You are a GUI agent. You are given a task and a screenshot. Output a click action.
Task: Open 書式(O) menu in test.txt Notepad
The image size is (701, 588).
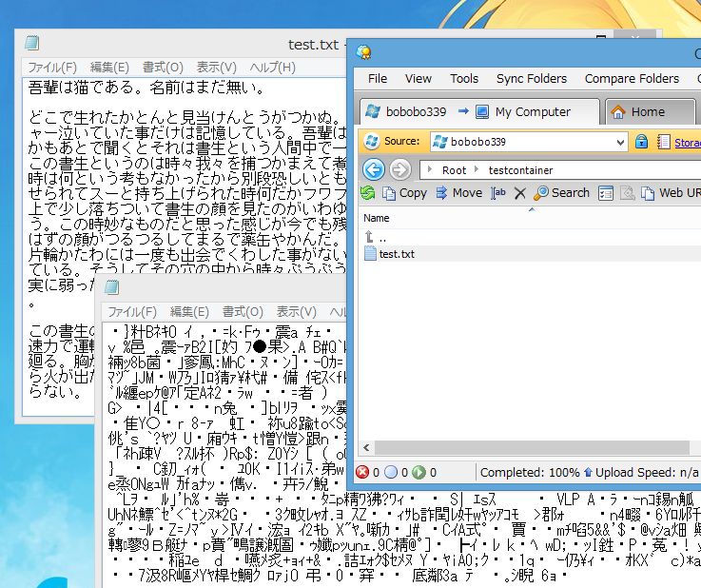163,68
